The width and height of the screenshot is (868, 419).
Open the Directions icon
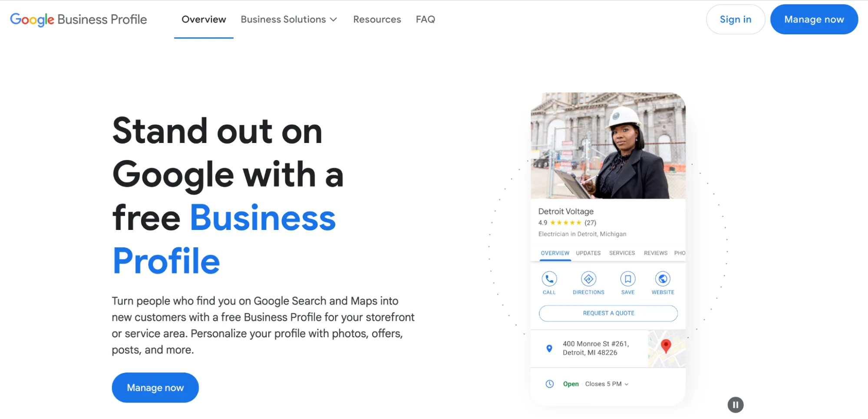tap(588, 279)
